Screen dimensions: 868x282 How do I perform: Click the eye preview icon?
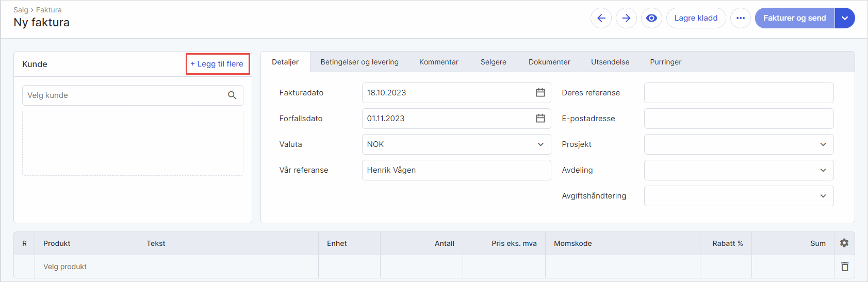click(651, 18)
